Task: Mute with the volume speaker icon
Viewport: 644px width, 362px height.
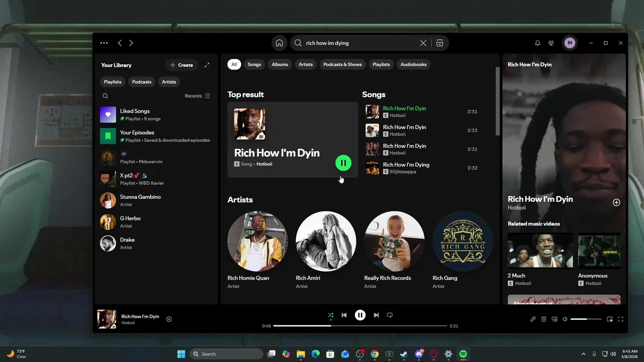Action: [565, 319]
